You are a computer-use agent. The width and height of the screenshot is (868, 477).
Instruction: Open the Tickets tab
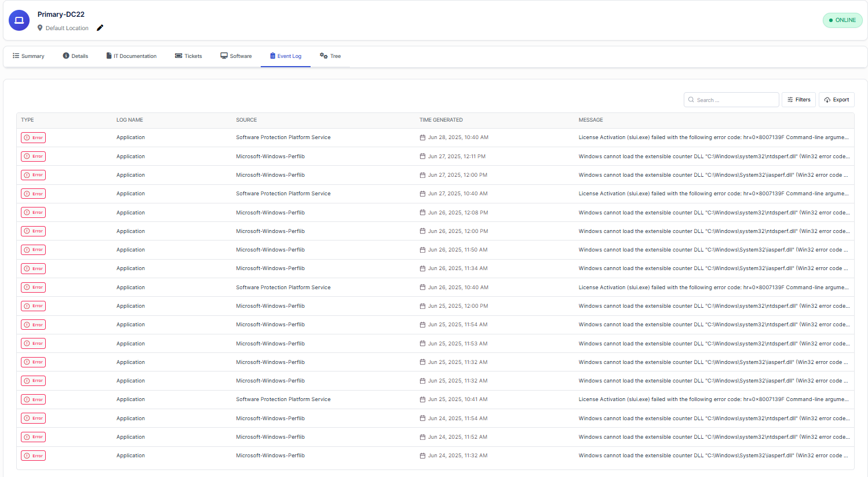coord(188,56)
